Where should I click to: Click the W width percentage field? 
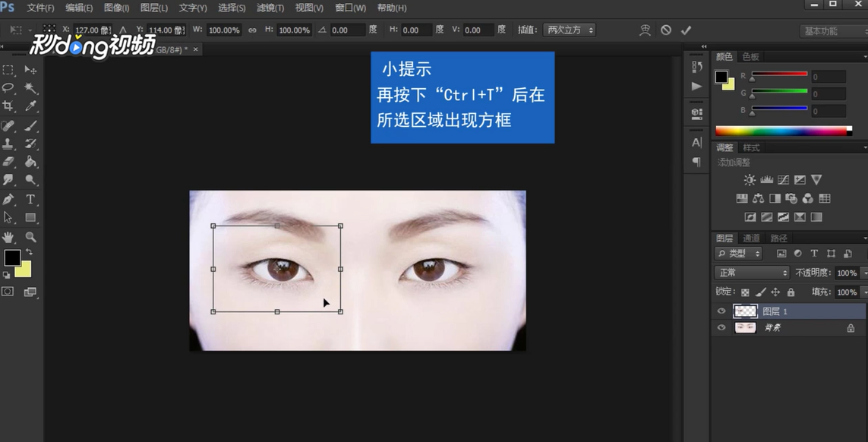coord(224,30)
